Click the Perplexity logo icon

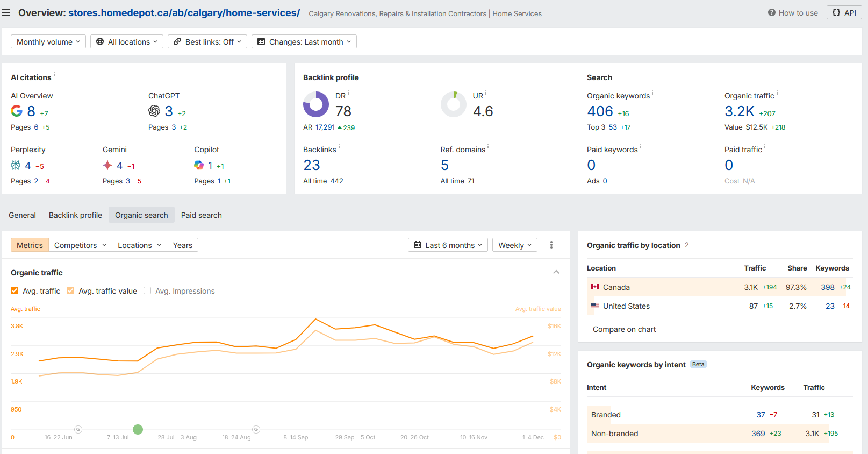tap(16, 165)
